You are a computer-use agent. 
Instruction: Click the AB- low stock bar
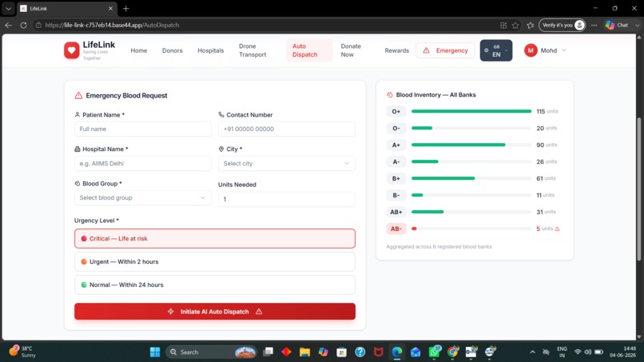471,229
